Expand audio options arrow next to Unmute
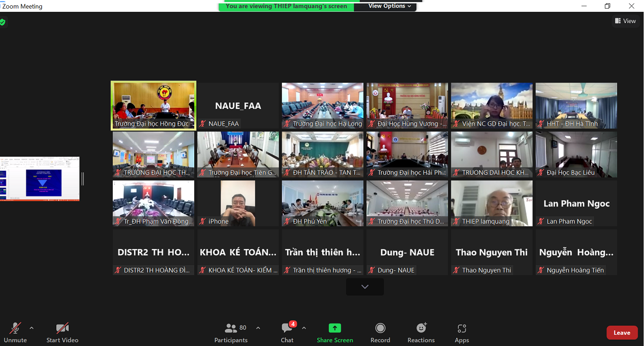644x346 pixels. (31, 328)
